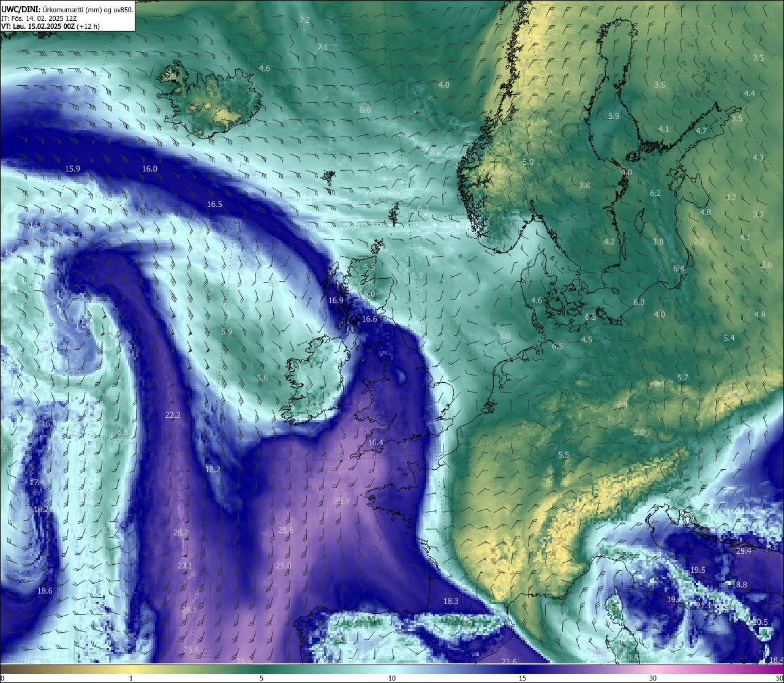784x683 pixels.
Task: Click the 17.4 value near left edge
Action: [x=37, y=482]
